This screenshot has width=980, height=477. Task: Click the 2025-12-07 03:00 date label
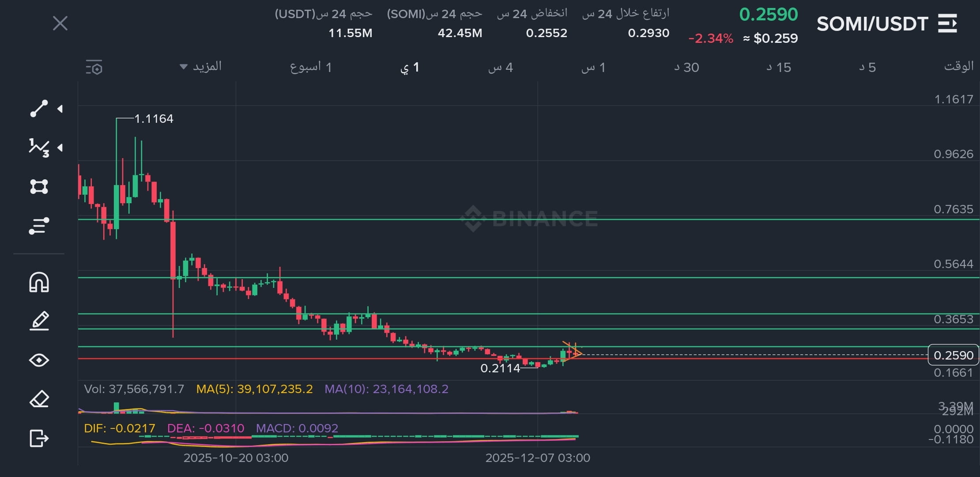point(538,458)
